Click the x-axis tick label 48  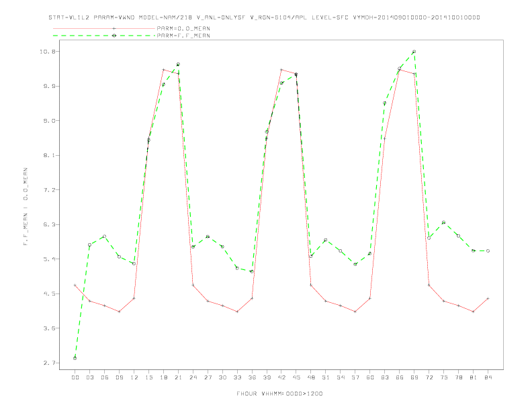point(311,377)
